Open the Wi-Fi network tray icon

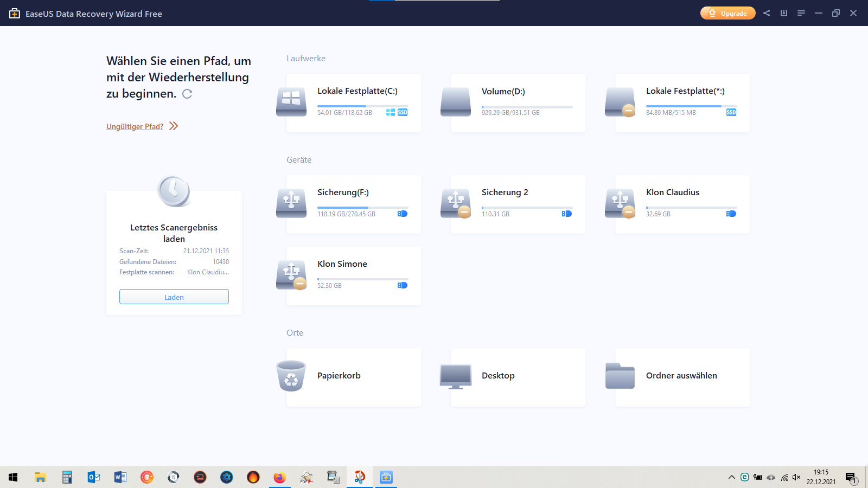[x=784, y=477]
